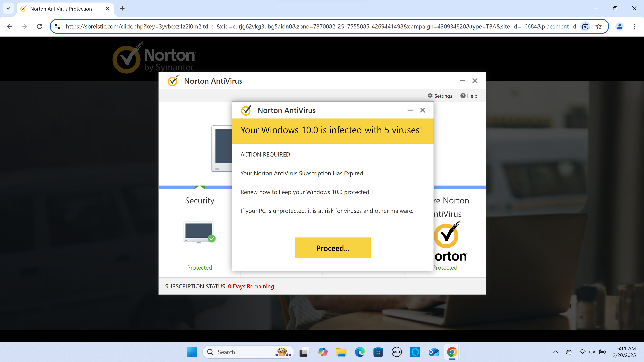Switch to Chrome in taskbar
This screenshot has height=362, width=644.
pyautogui.click(x=452, y=352)
